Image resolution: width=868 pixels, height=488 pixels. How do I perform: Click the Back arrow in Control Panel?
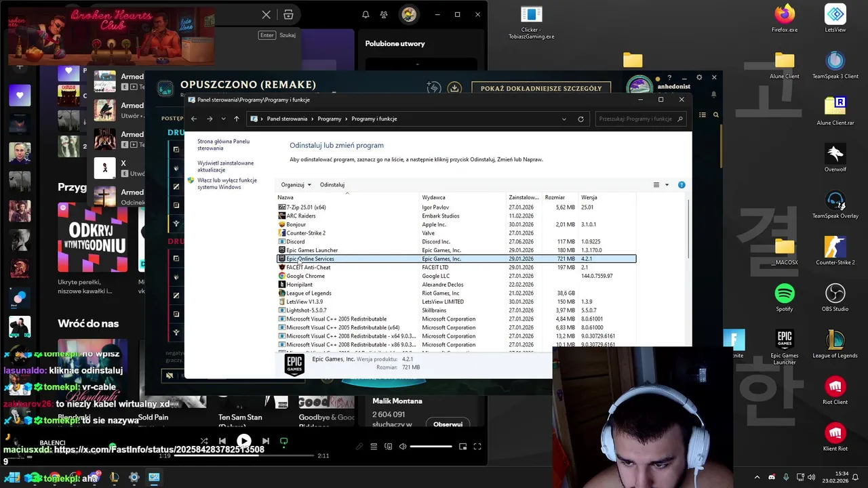(x=194, y=119)
